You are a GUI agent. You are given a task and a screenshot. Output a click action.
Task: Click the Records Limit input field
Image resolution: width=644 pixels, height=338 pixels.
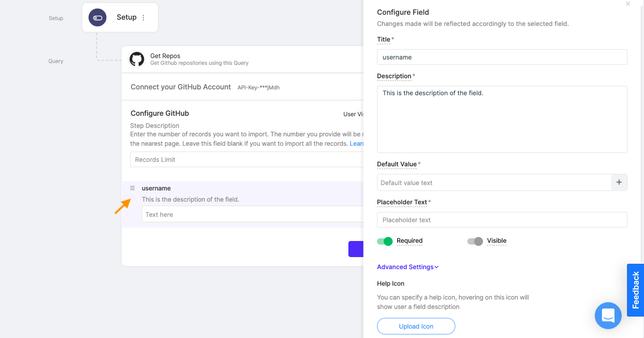click(x=246, y=160)
